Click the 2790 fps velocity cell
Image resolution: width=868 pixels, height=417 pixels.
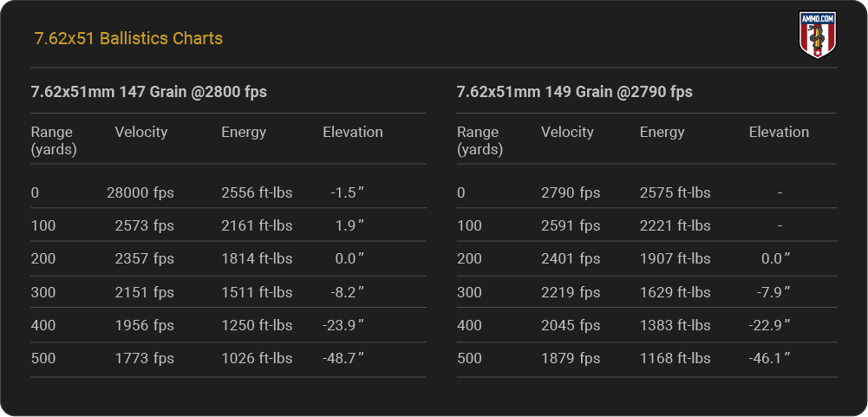coord(571,192)
